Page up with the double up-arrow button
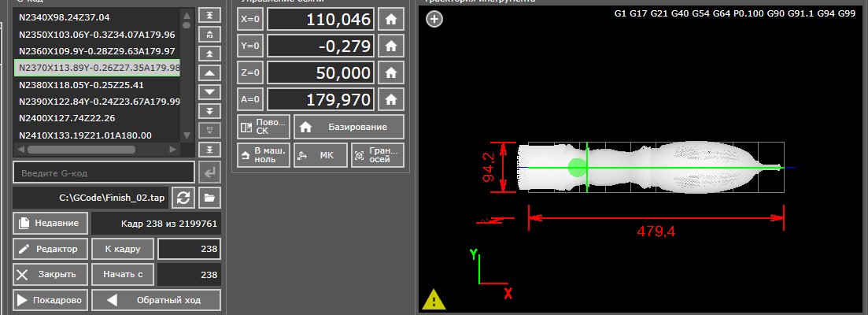This screenshot has height=315, width=868. click(209, 54)
